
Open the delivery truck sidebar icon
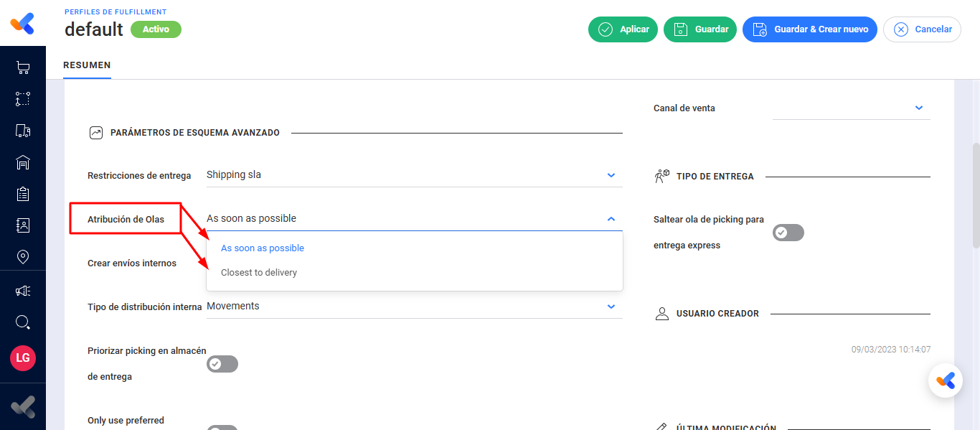(x=22, y=131)
